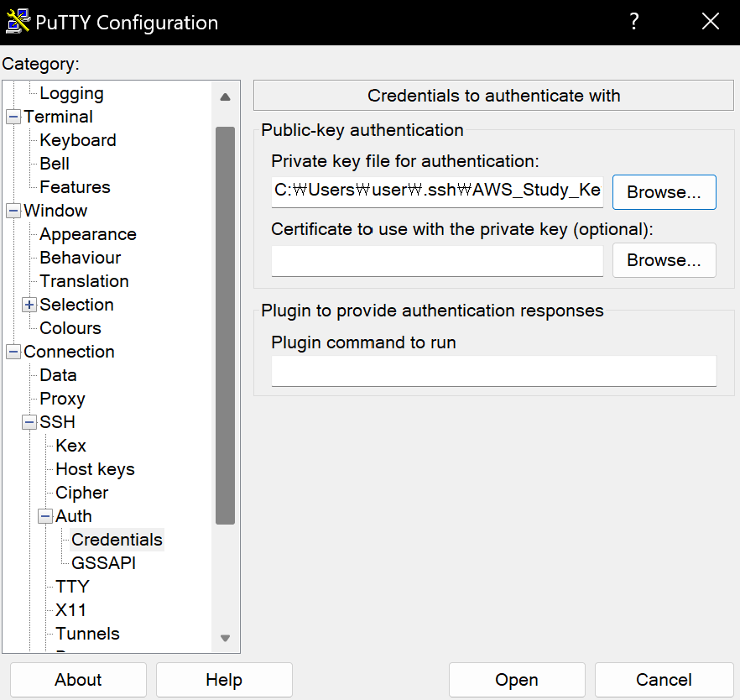Open the SSH session
The height and width of the screenshot is (700, 740).
click(517, 680)
